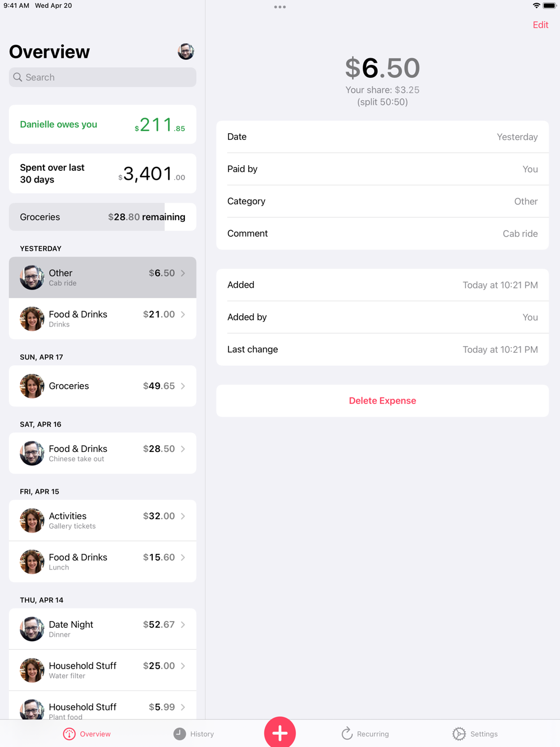Open the Spent over last 30 days card
Screen dimensions: 560x747
pos(102,174)
